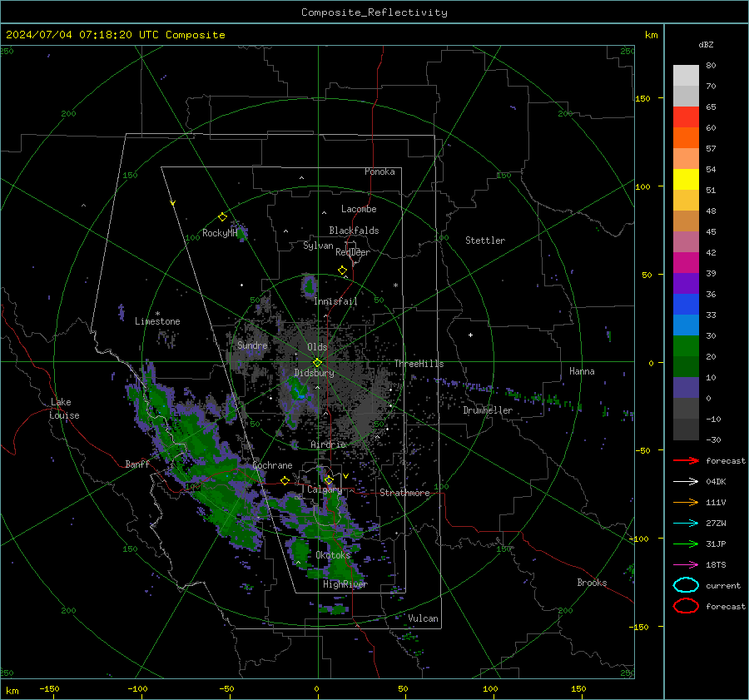The image size is (749, 700).
Task: Click white plus marker west of Hanna
Action: click(x=470, y=335)
